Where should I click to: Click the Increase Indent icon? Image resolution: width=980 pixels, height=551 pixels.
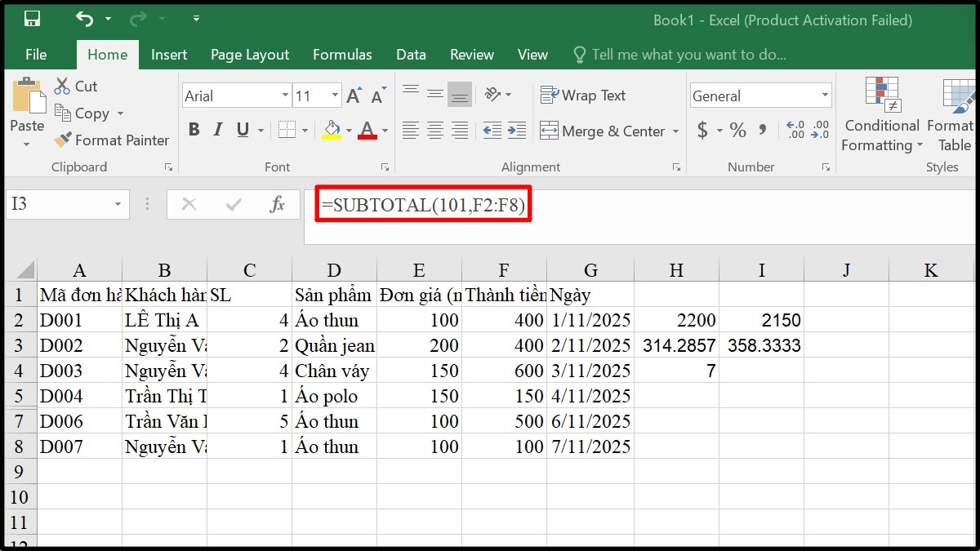517,131
